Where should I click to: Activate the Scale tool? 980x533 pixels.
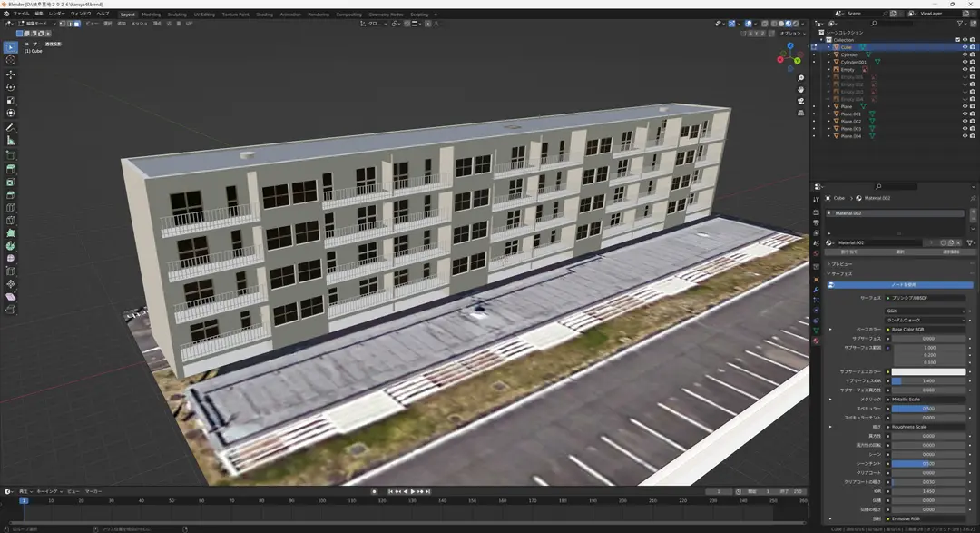click(11, 100)
